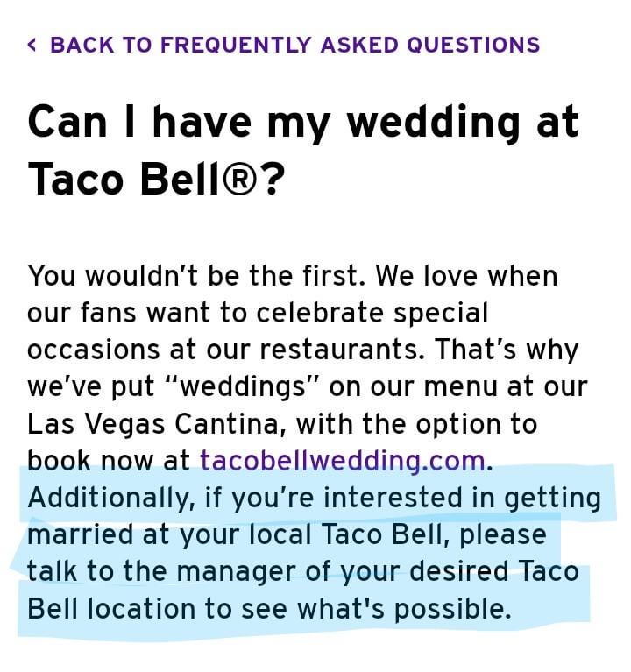
Task: Click the words "celebrate special" in paragraph
Action: tap(372, 313)
